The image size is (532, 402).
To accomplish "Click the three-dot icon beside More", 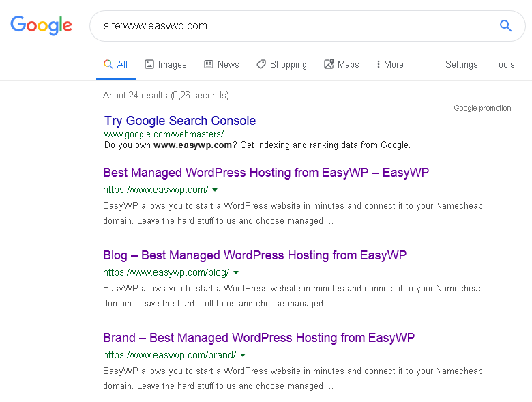I will point(379,64).
